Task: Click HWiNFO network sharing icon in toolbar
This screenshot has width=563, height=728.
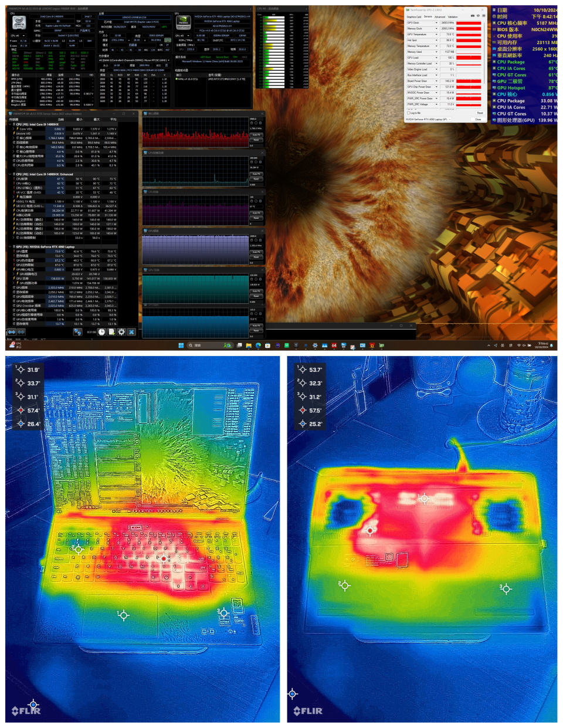Action: pyautogui.click(x=77, y=332)
